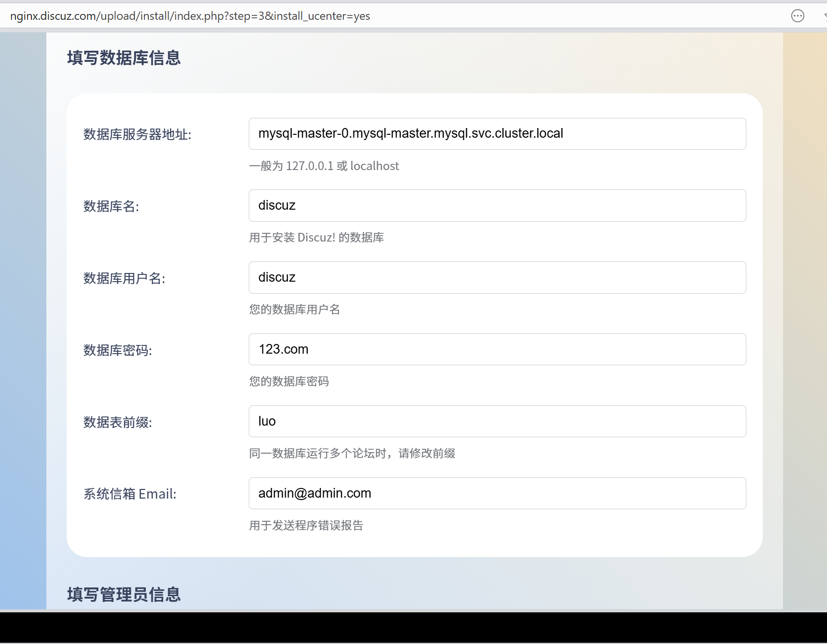
Task: Open the browser more options ellipsis icon
Action: click(x=798, y=16)
